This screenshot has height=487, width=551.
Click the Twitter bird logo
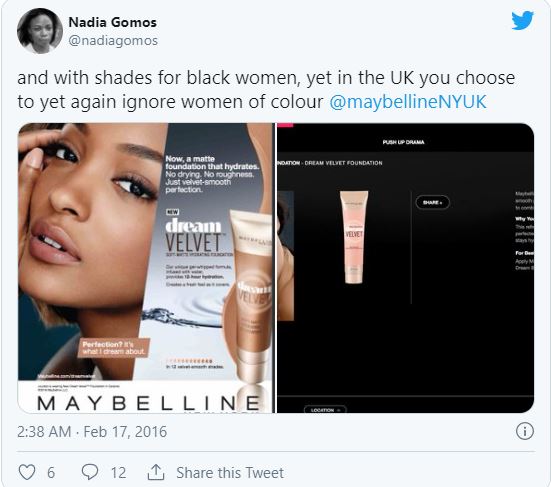522,20
